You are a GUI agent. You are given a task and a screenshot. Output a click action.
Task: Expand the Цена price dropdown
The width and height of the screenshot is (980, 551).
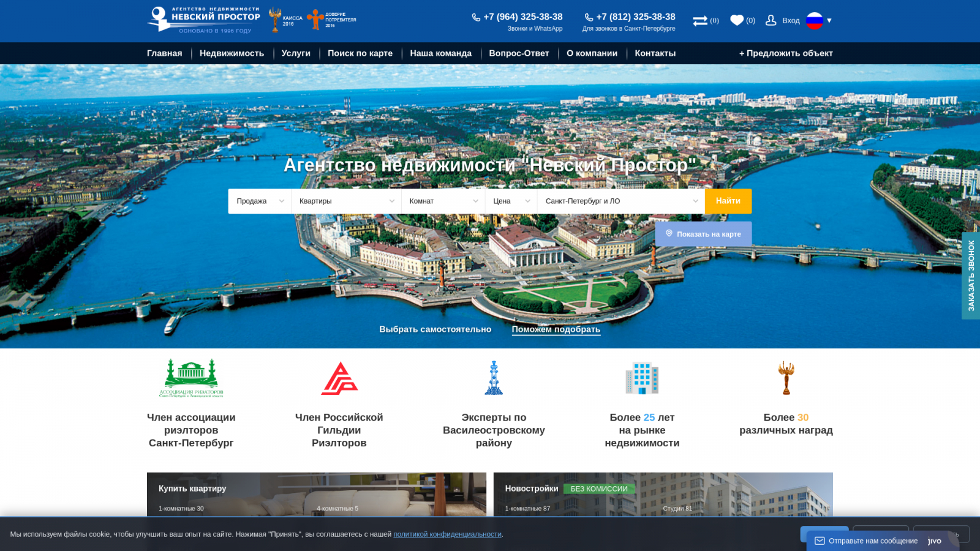511,201
